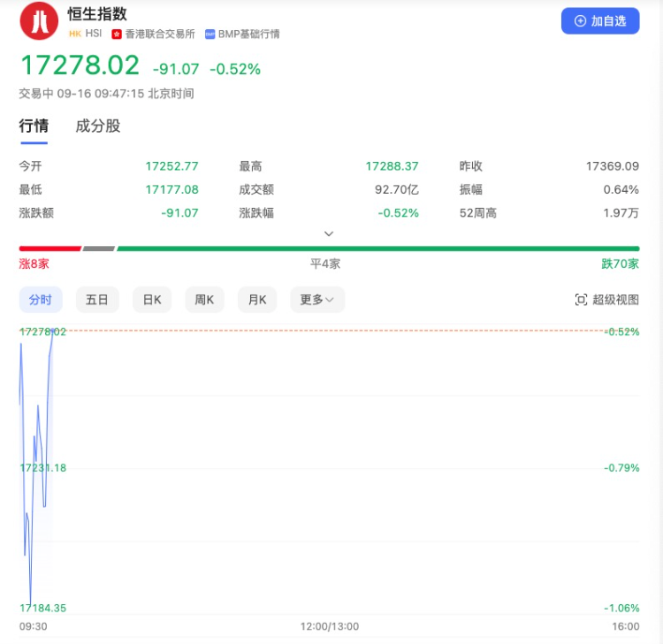Expand more quote details chevron
This screenshot has width=663, height=644.
329,234
